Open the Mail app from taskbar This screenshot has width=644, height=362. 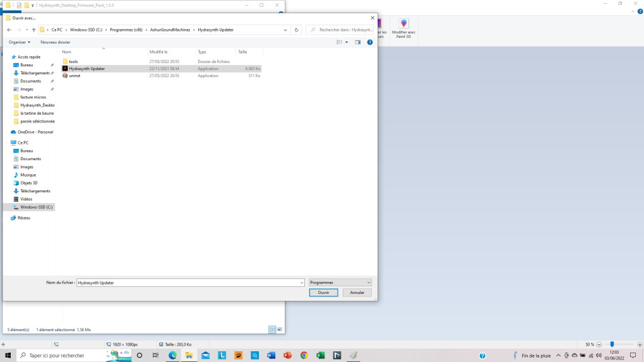(205, 356)
